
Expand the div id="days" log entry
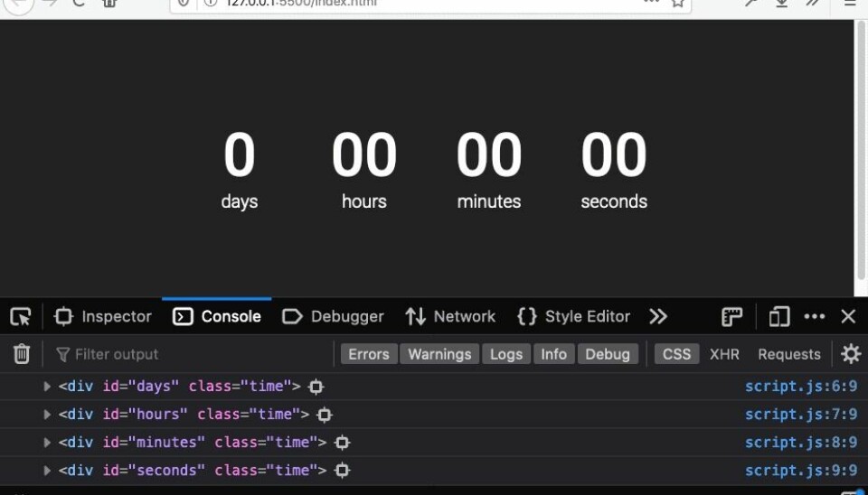[x=47, y=386]
